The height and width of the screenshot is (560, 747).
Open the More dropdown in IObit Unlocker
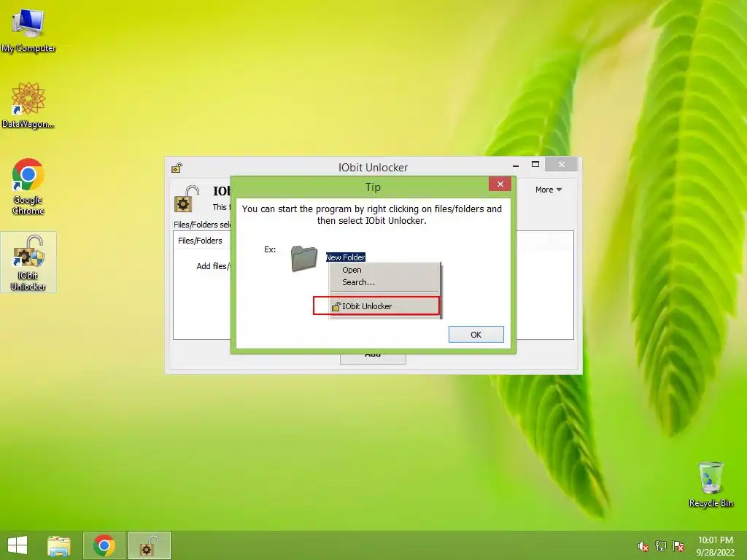(x=549, y=190)
